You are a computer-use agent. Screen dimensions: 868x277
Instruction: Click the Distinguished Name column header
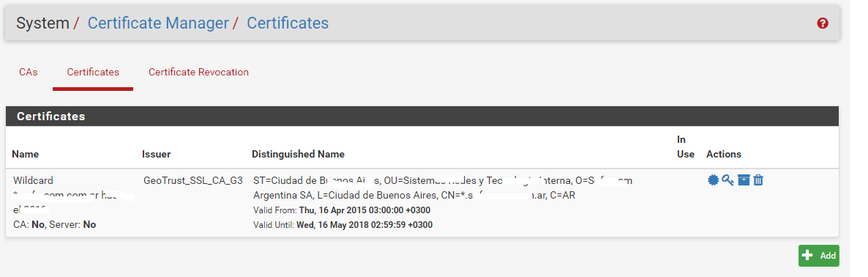pyautogui.click(x=299, y=154)
